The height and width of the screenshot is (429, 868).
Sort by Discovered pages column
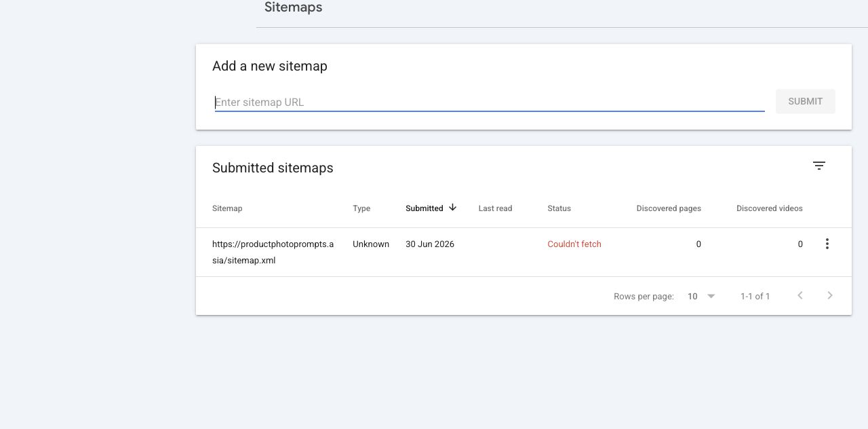669,208
